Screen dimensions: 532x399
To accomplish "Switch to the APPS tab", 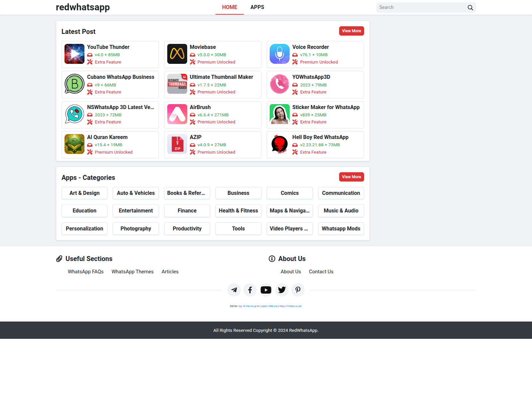I will pos(257,7).
